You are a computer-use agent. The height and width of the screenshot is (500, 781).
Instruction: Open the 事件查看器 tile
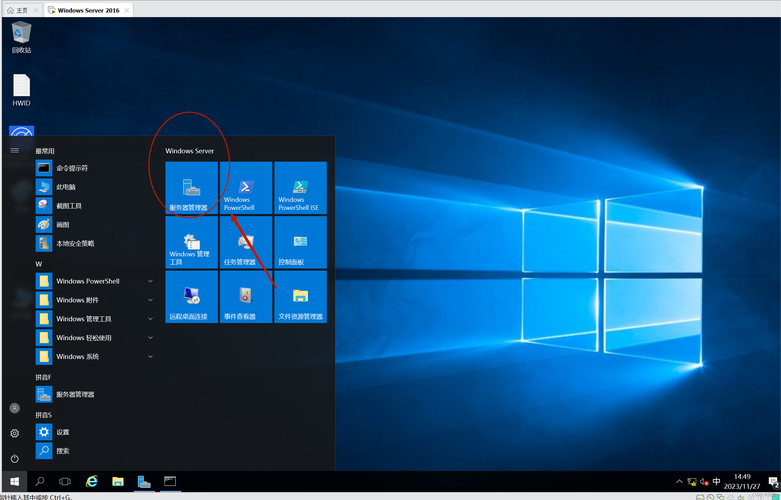coord(246,297)
